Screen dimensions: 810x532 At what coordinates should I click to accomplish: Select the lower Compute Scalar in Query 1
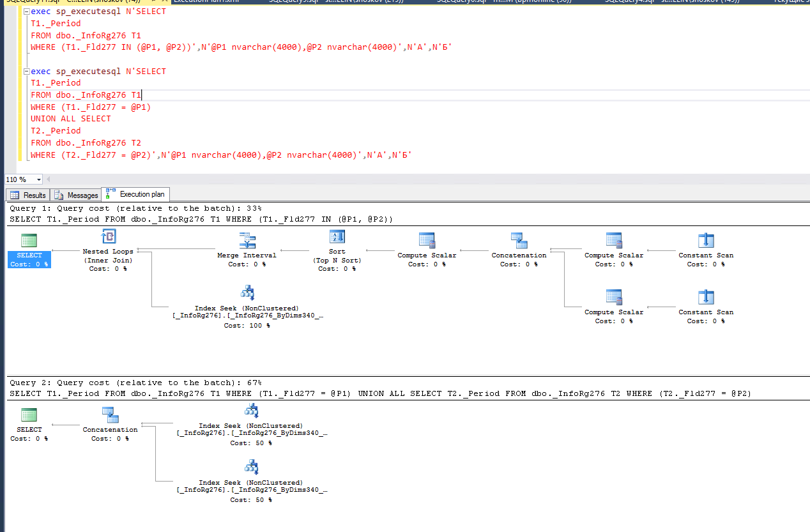(x=614, y=307)
